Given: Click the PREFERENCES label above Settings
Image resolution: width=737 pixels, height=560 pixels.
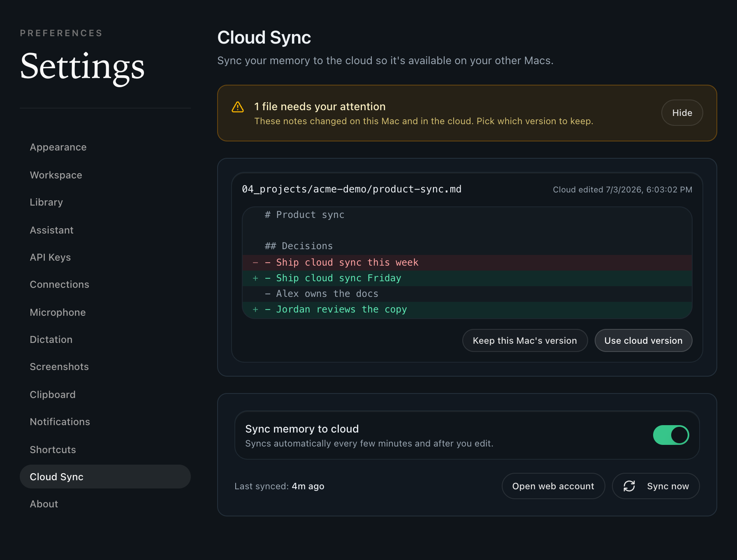Looking at the screenshot, I should point(61,33).
